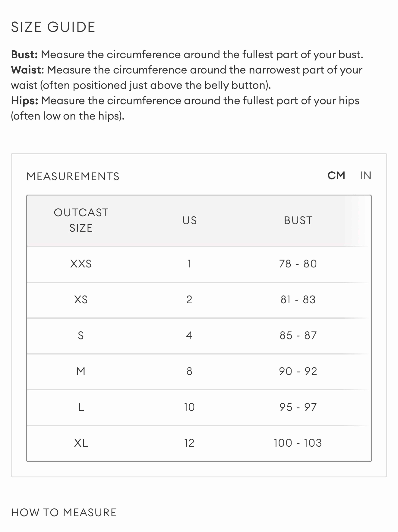Select the 78 - 80 bust value

tap(298, 264)
